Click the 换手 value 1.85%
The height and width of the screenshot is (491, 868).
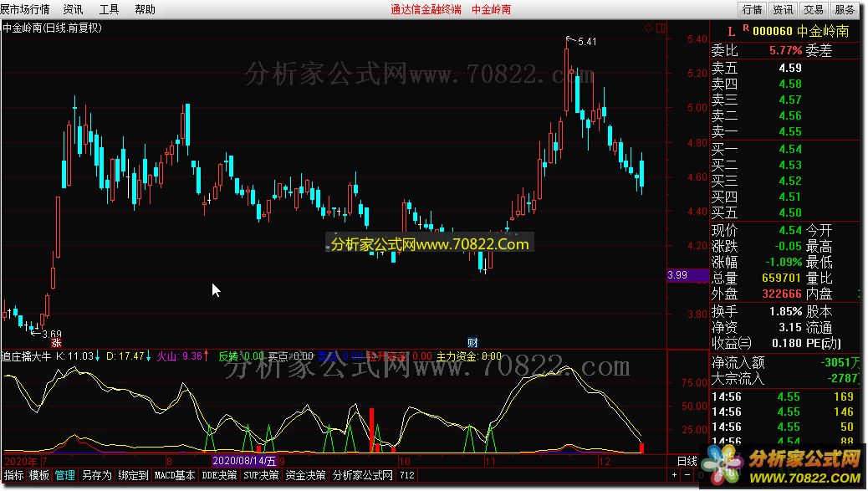coord(785,312)
